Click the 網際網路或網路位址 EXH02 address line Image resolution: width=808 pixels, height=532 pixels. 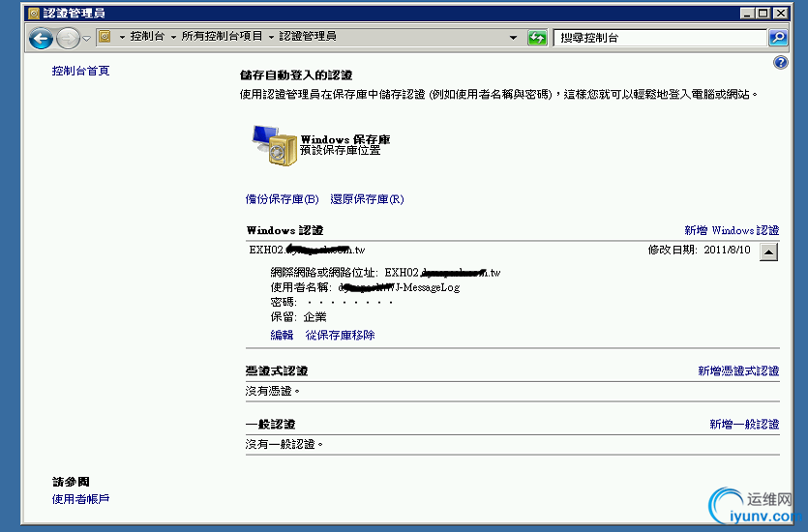pos(385,273)
